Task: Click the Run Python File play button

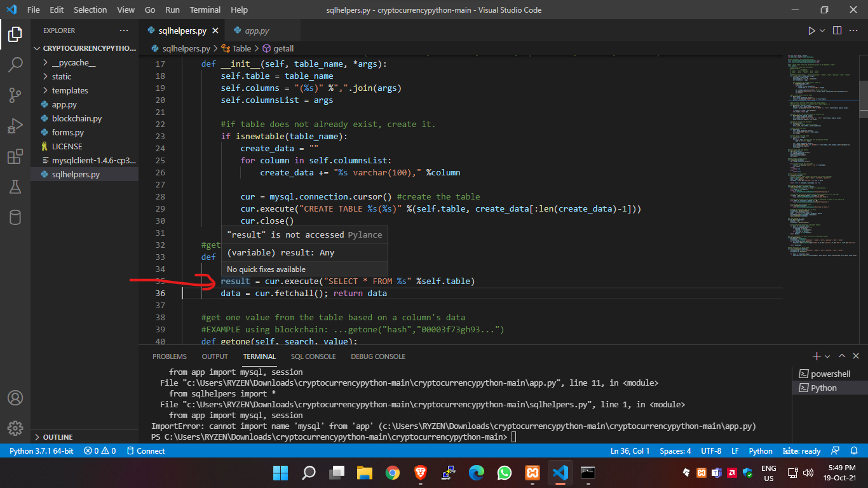Action: coord(812,30)
